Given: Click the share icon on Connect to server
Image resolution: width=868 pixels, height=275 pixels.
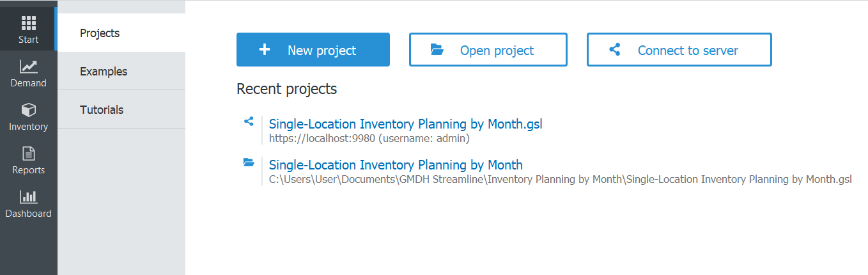Looking at the screenshot, I should (x=615, y=50).
